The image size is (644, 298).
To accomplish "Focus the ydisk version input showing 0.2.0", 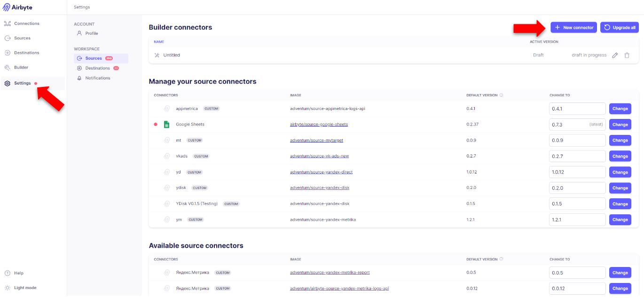I will tap(577, 188).
